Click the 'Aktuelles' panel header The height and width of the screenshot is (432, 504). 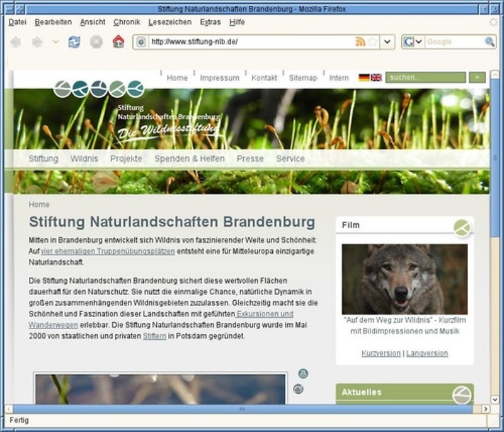[404, 393]
